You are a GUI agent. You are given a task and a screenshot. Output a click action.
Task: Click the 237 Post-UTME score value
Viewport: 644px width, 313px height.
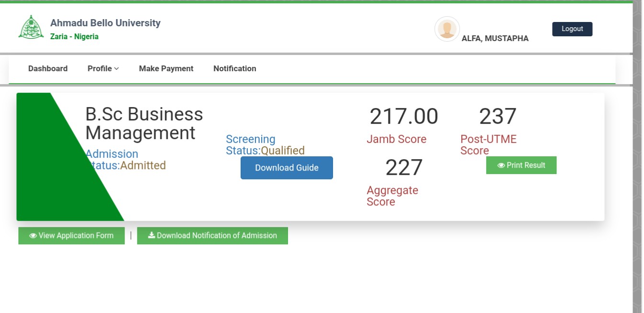pyautogui.click(x=498, y=117)
